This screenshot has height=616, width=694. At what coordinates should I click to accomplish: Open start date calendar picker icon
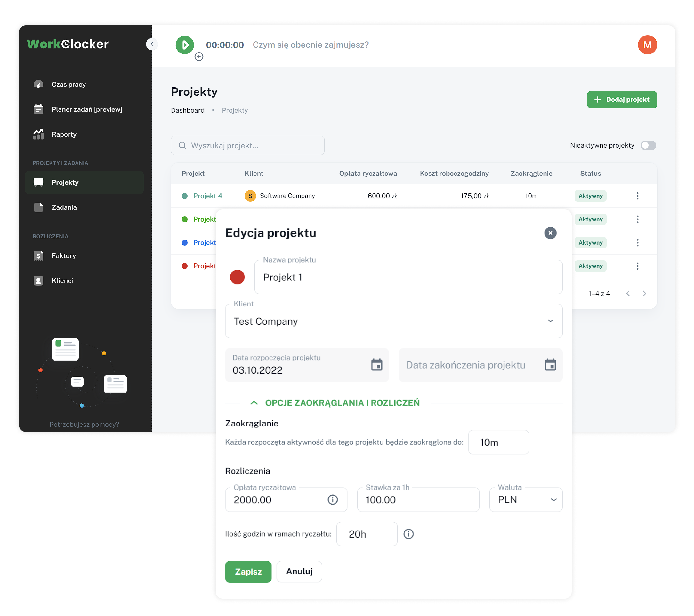click(x=376, y=365)
